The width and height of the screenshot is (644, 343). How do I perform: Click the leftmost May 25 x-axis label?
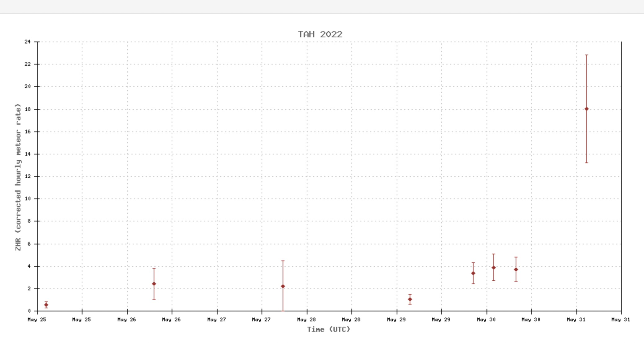click(37, 319)
